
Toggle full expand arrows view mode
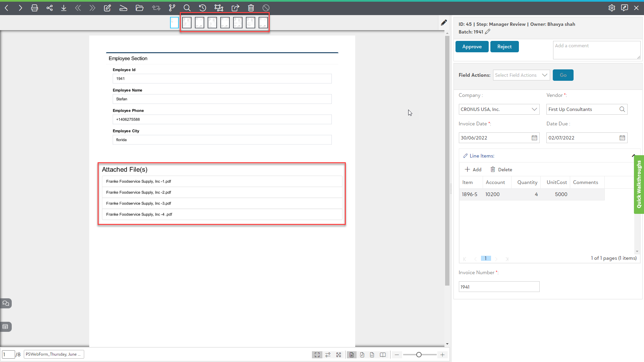click(x=339, y=355)
